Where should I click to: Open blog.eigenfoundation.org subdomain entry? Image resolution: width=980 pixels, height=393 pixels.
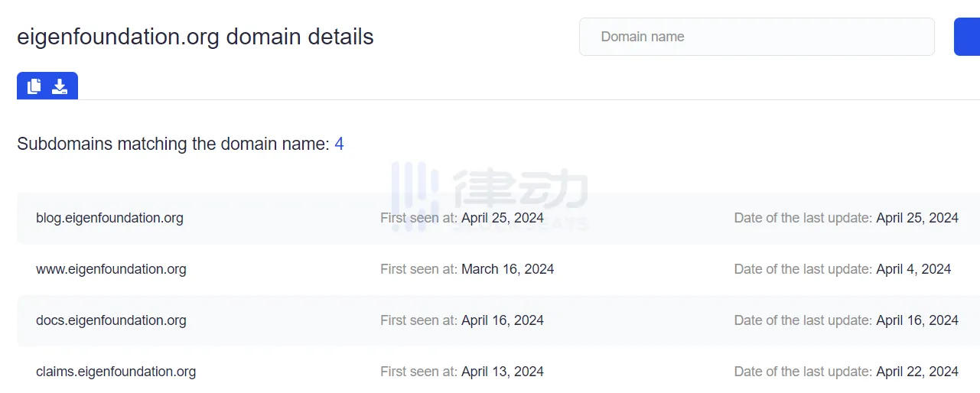[x=109, y=218]
